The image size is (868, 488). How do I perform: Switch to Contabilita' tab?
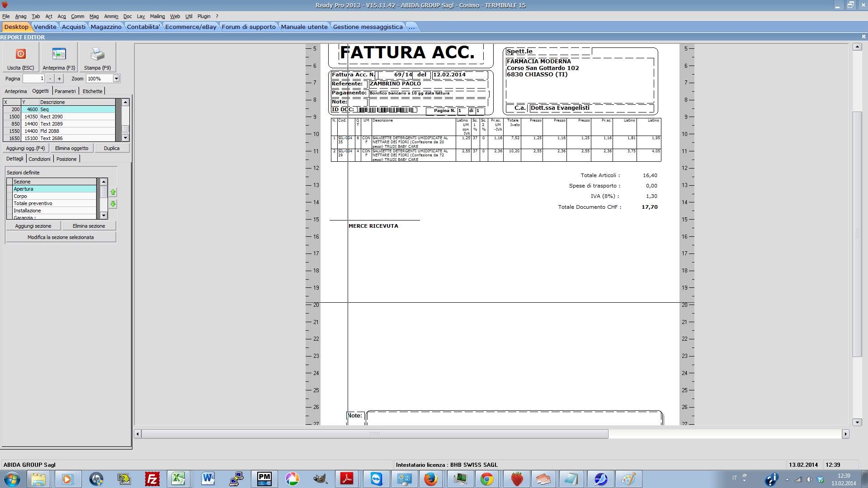click(x=143, y=27)
